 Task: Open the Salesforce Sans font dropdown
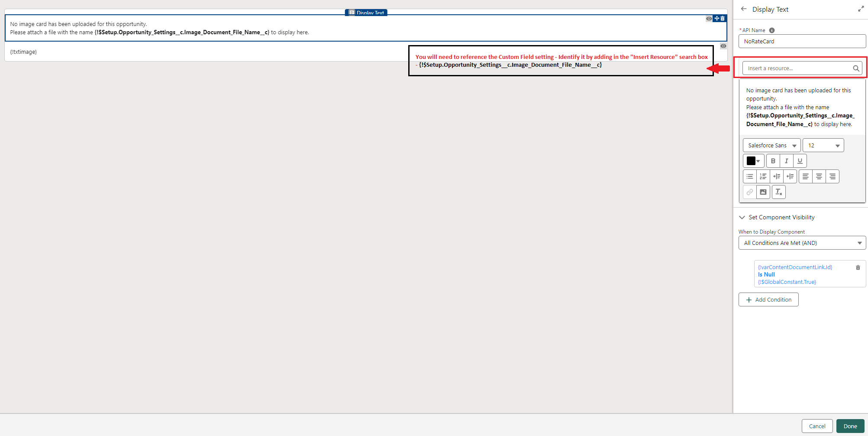[x=771, y=146]
